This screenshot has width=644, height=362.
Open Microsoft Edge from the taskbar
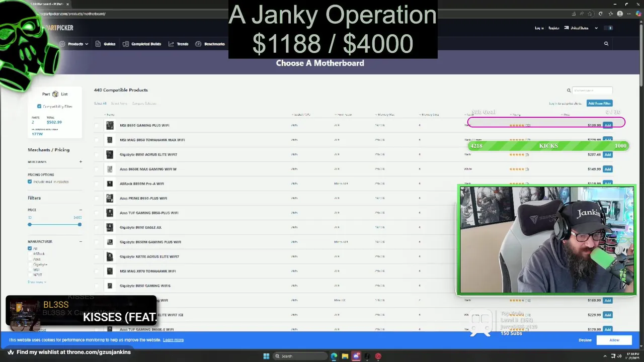coord(334,356)
